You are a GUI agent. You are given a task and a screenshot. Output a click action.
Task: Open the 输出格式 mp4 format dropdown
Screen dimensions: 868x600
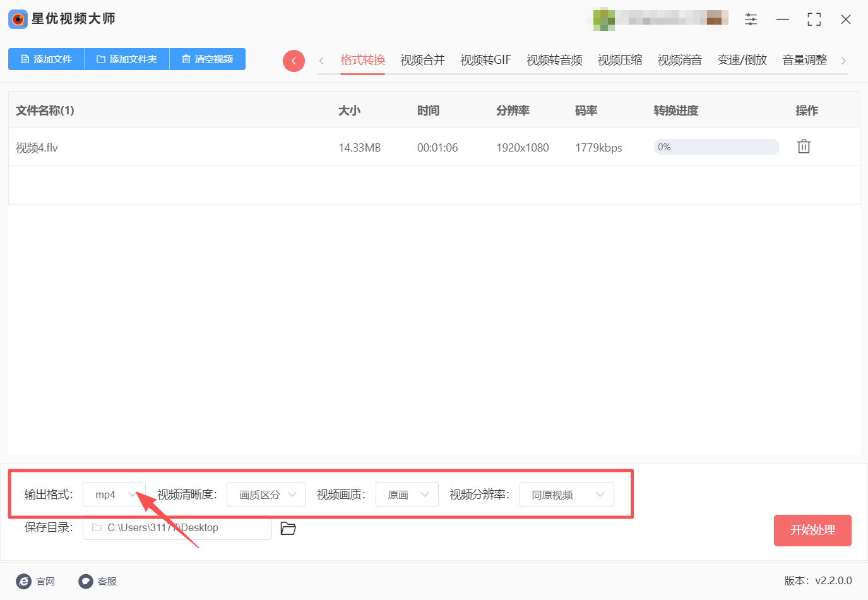coord(114,495)
